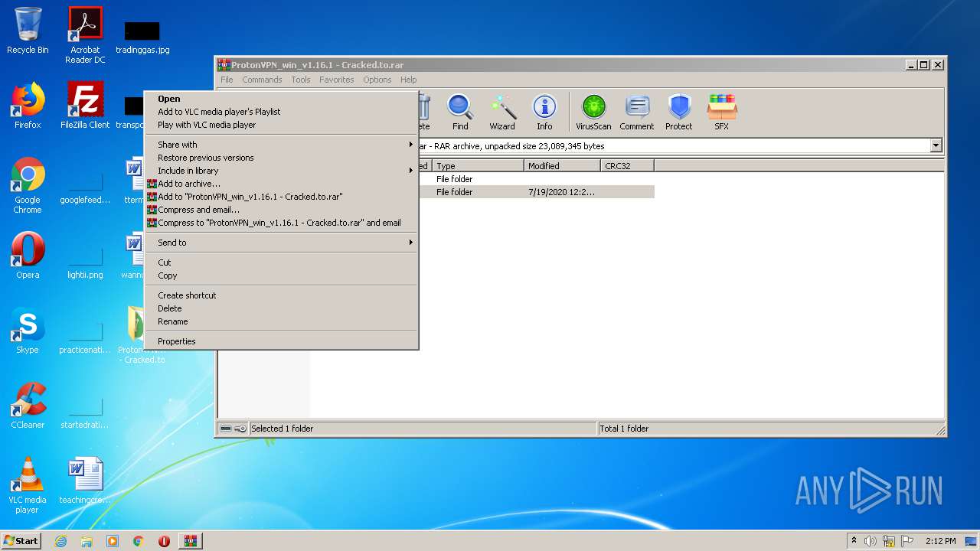Open Skype desktop shortcut
The image size is (980, 551).
(x=28, y=331)
